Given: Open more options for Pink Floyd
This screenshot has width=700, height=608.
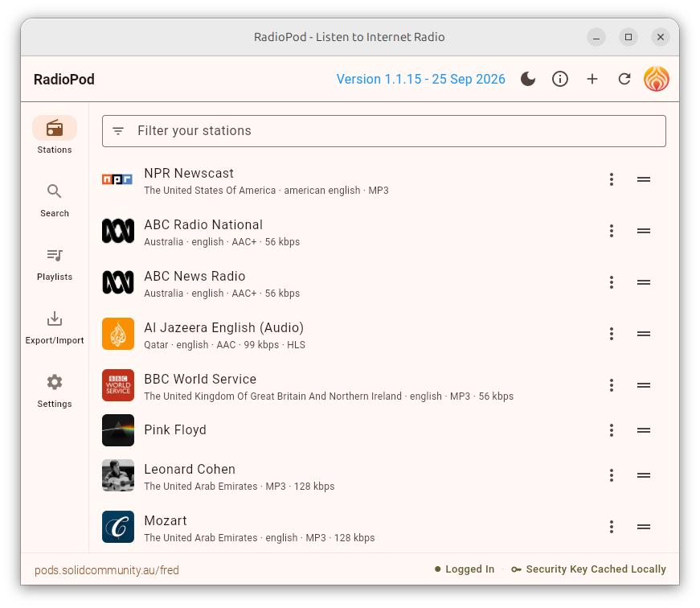Looking at the screenshot, I should 612,430.
